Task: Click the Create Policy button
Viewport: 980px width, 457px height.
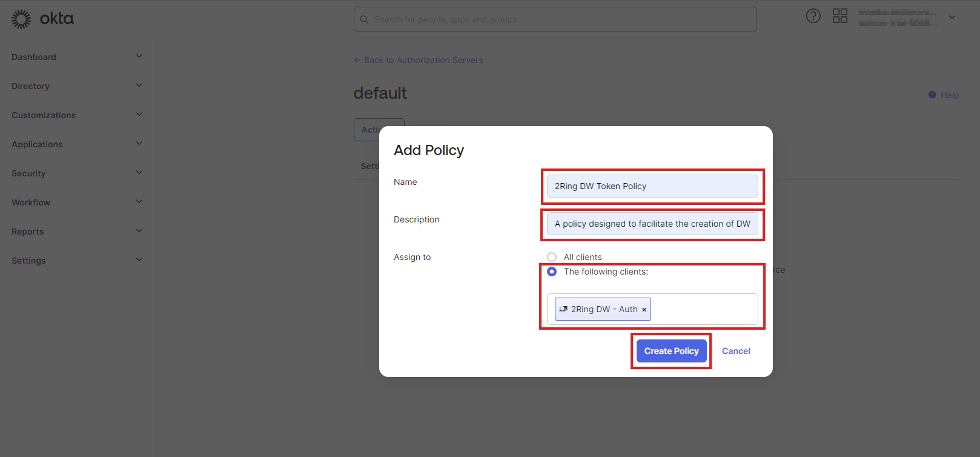Action: coord(671,351)
